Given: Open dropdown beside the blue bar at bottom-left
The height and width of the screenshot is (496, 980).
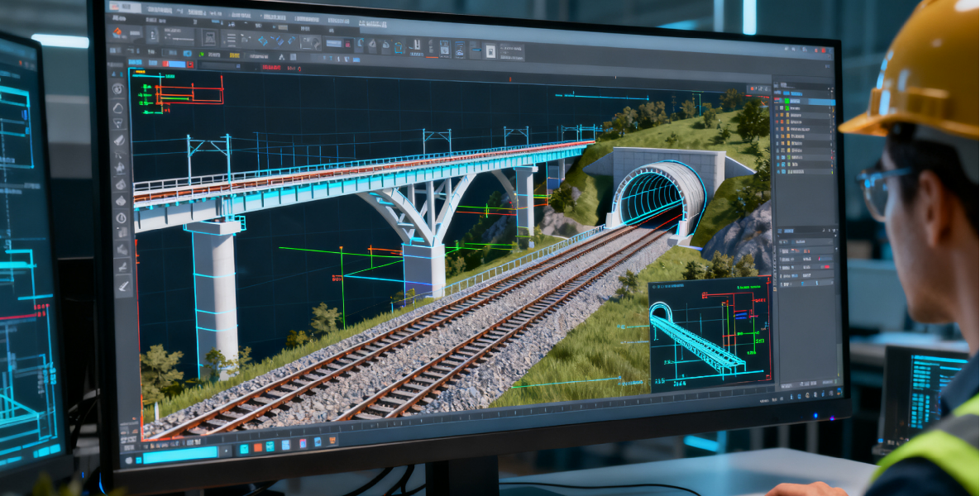Looking at the screenshot, I should pos(225,452).
